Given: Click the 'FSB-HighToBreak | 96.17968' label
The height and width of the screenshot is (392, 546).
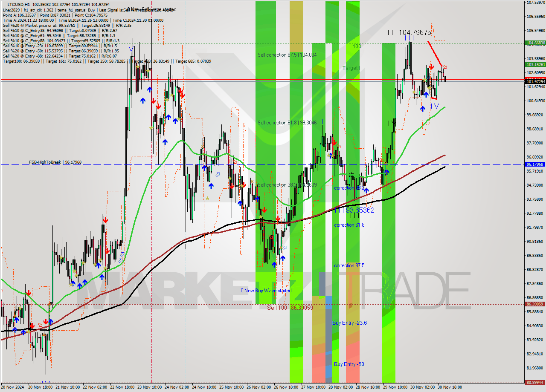Looking at the screenshot, I should click(55, 162).
